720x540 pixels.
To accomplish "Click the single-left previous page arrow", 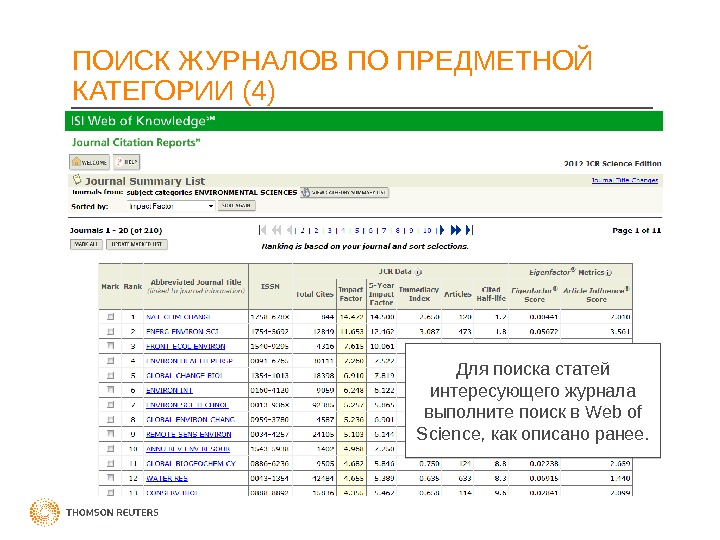I will point(289,230).
